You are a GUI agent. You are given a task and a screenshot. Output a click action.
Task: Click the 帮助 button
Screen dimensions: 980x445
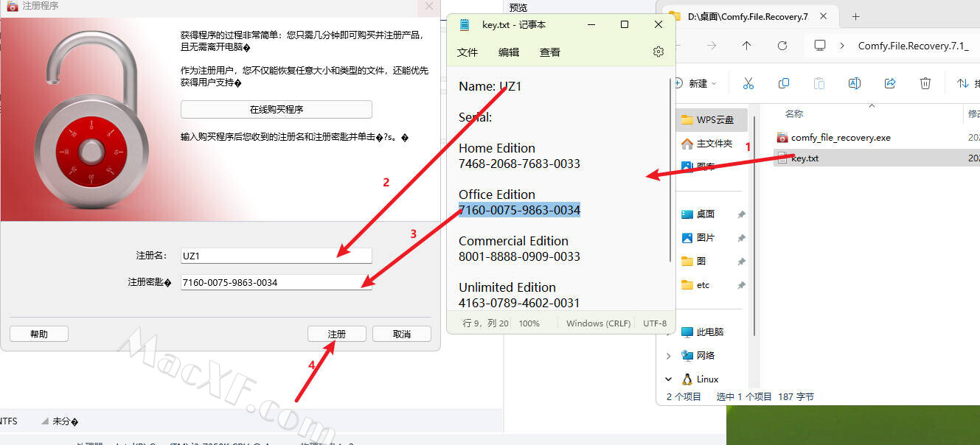point(39,334)
